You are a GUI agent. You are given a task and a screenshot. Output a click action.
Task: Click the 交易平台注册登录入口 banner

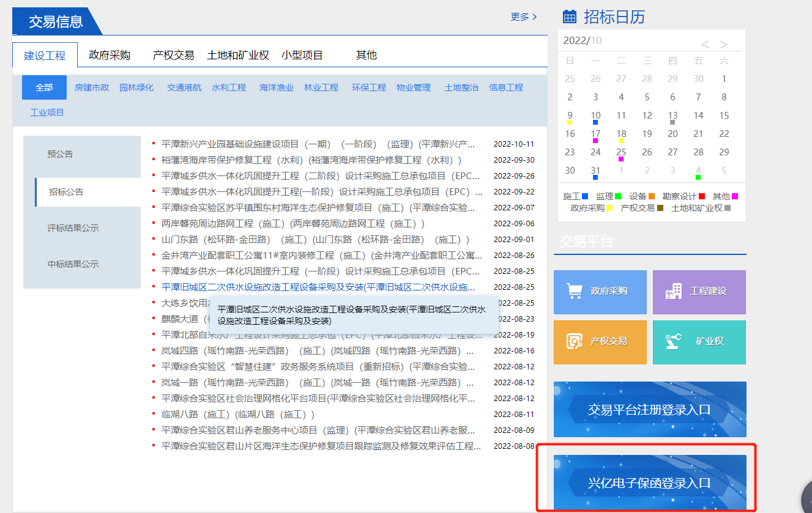click(x=650, y=410)
